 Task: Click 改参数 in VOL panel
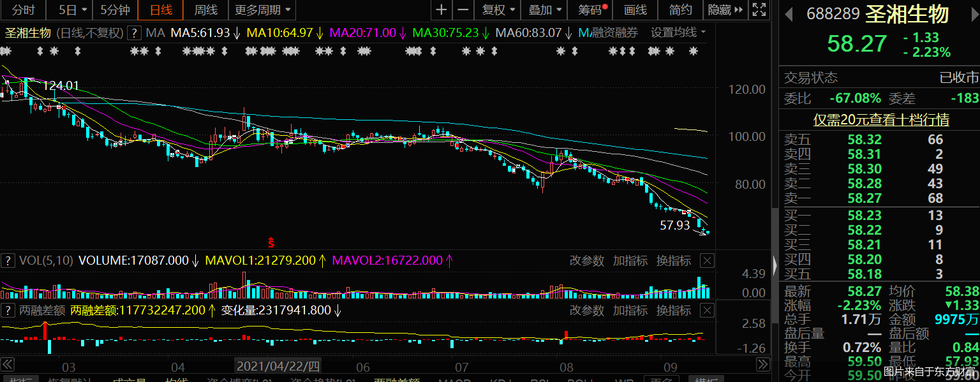click(x=586, y=260)
